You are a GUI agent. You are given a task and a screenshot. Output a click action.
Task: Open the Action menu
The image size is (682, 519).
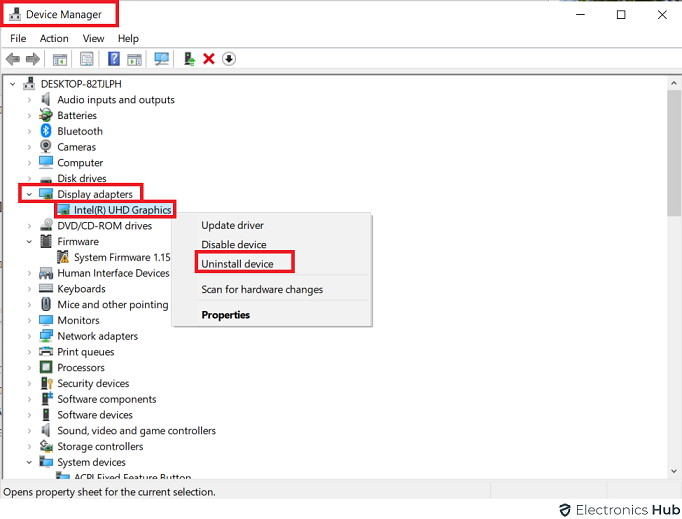point(54,38)
